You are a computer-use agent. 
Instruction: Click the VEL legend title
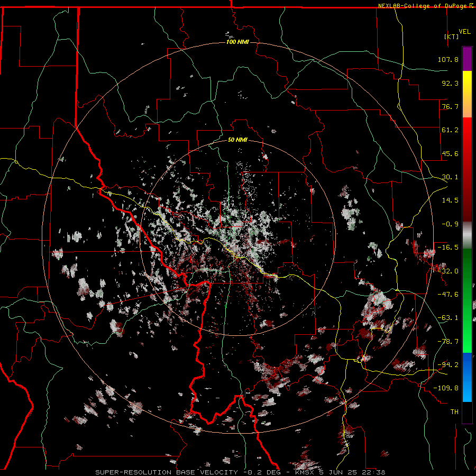point(464,32)
